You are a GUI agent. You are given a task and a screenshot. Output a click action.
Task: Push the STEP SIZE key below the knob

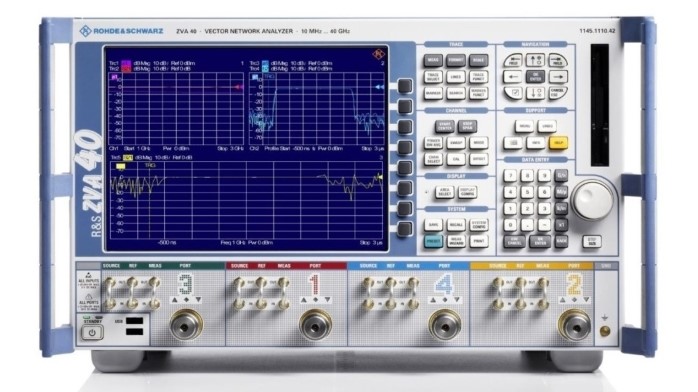tap(592, 242)
